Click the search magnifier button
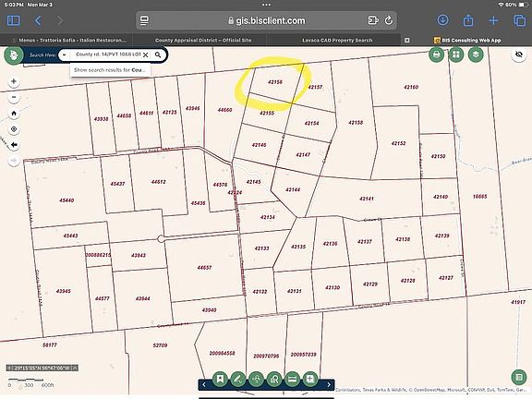The height and width of the screenshot is (399, 532). point(158,55)
